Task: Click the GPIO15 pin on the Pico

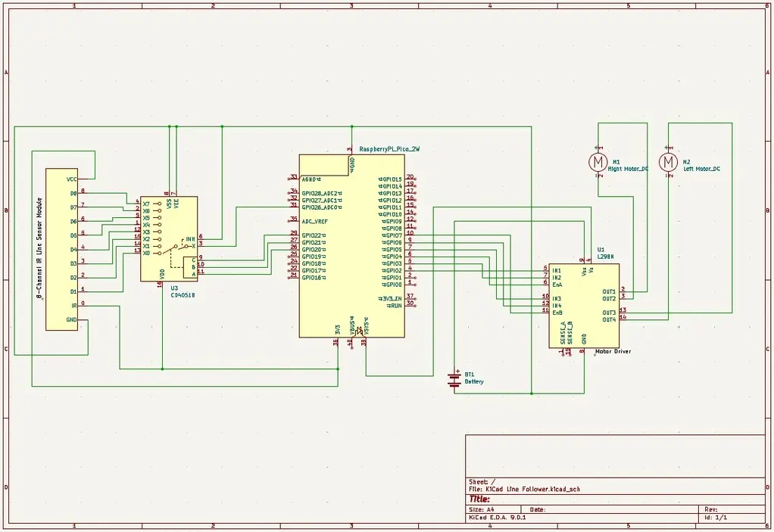Action: (x=391, y=179)
